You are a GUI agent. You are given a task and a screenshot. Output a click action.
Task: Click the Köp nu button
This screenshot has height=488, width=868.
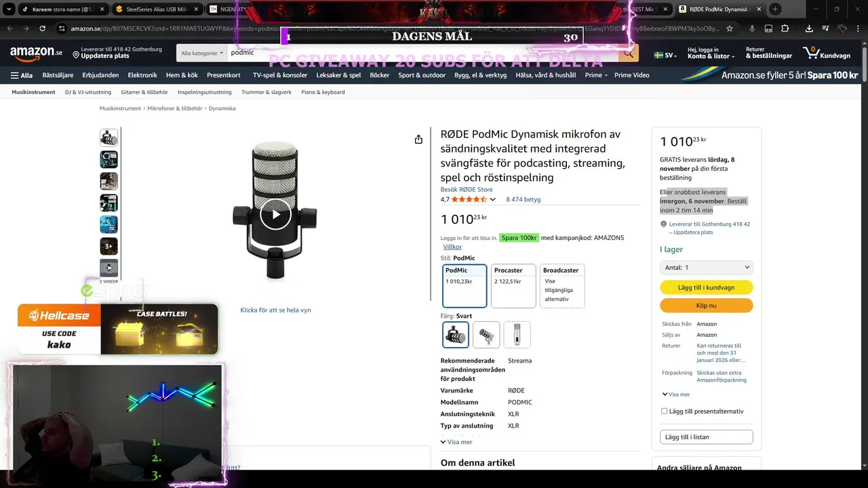point(707,306)
